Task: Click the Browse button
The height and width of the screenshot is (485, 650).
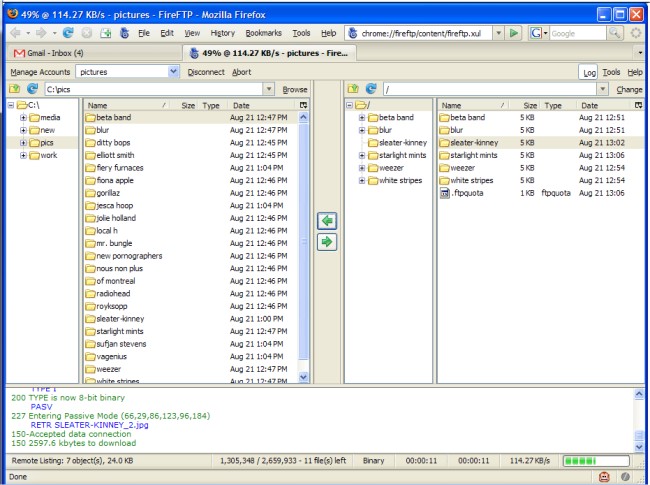Action: pyautogui.click(x=294, y=89)
